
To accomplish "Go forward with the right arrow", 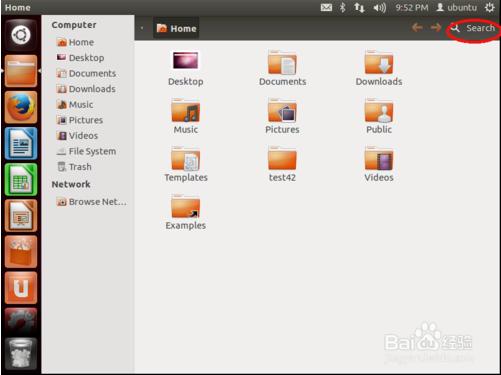I will [435, 28].
